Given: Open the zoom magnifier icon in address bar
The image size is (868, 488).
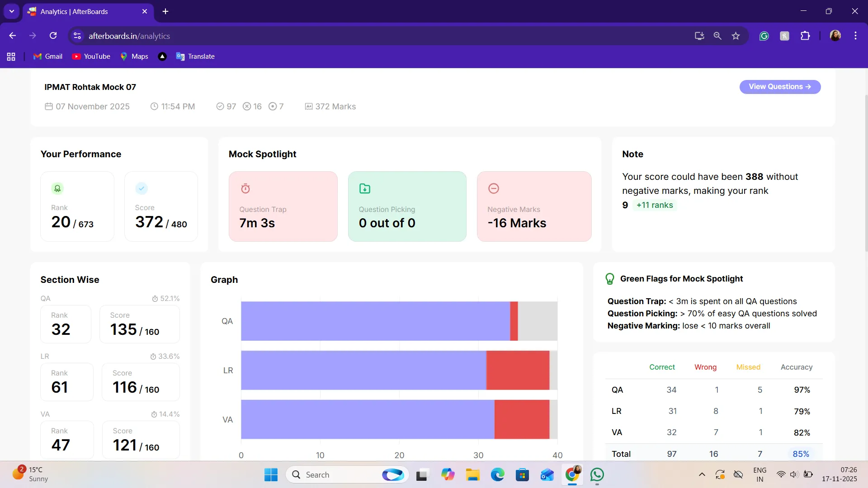Looking at the screenshot, I should point(717,36).
